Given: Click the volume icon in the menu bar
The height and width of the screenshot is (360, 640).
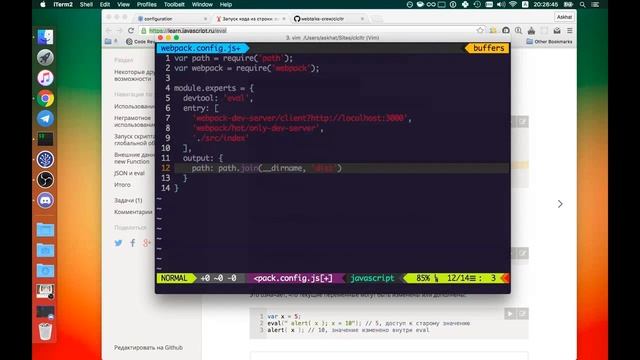Looking at the screenshot, I should click(501, 4).
